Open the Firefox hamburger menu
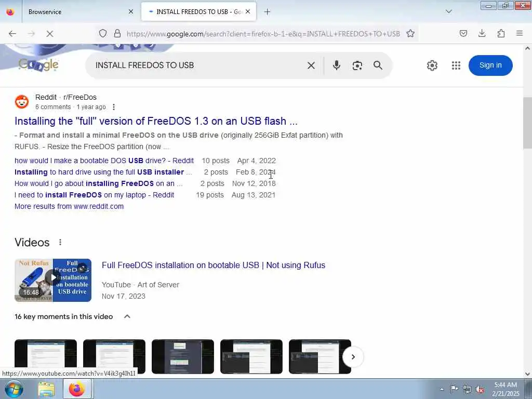Screen dimensions: 532x399 [x=520, y=33]
